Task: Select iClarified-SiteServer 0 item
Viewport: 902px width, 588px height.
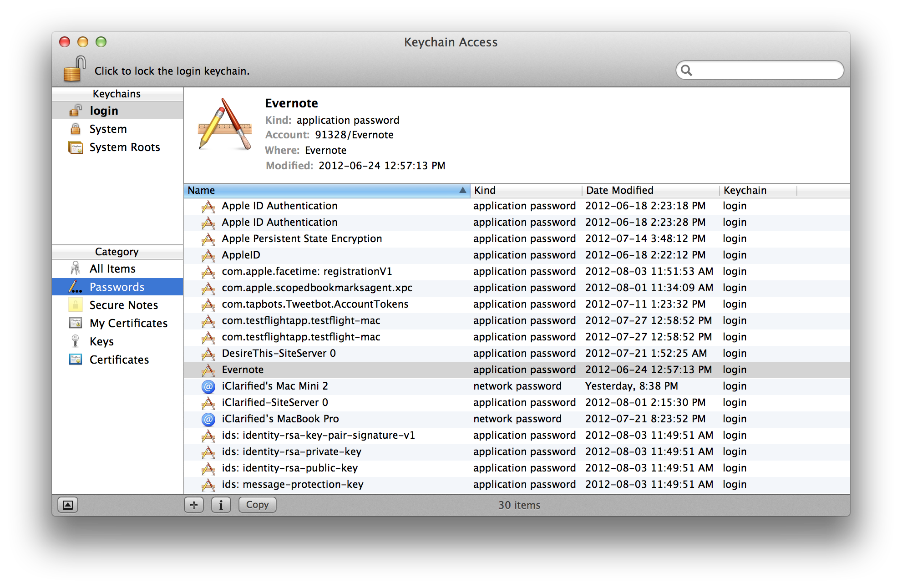Action: point(517,402)
